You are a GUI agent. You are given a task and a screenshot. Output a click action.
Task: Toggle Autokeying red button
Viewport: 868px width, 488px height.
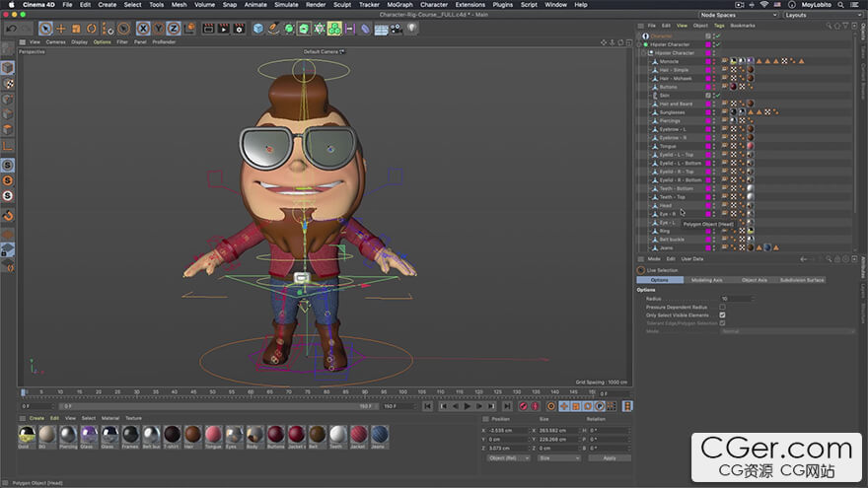536,406
